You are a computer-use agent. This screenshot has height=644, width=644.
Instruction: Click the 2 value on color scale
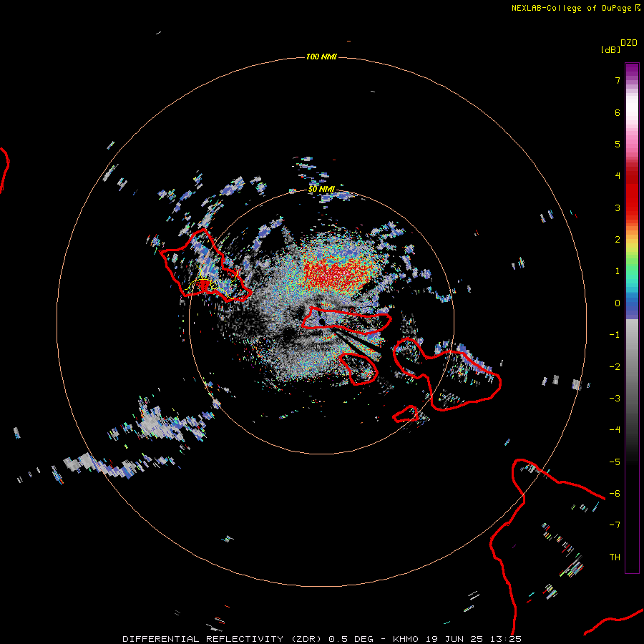[618, 240]
